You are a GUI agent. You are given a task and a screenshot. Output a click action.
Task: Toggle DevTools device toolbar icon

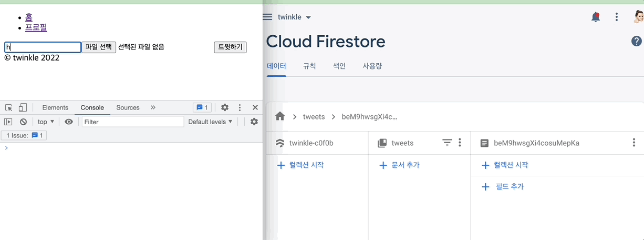click(23, 107)
